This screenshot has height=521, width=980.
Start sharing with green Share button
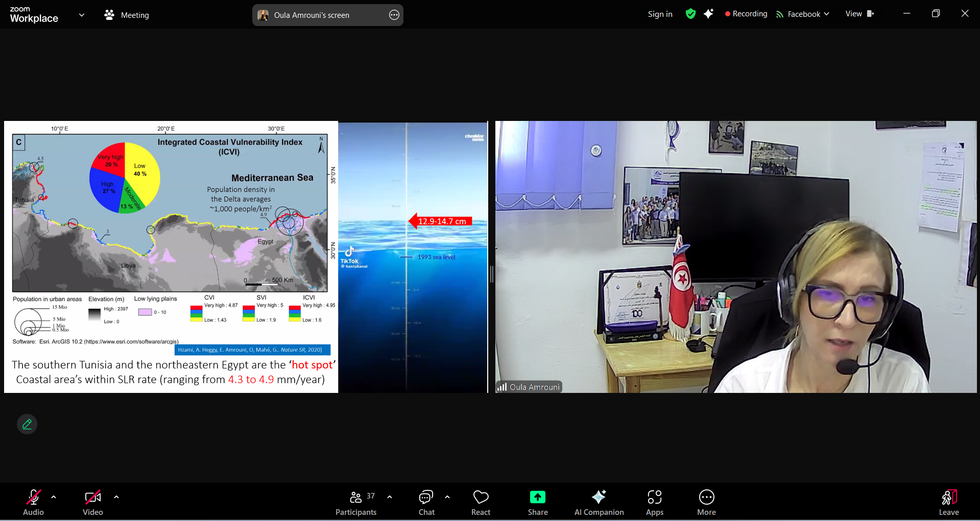click(x=537, y=503)
